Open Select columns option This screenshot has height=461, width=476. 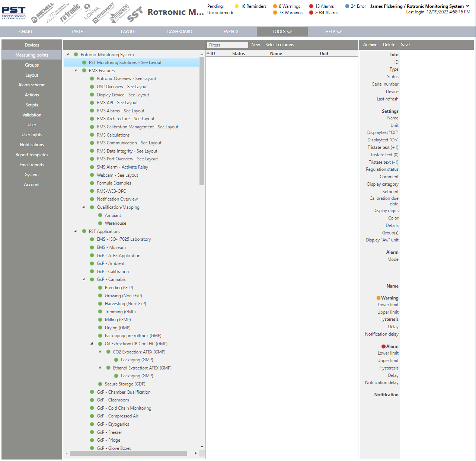click(279, 45)
